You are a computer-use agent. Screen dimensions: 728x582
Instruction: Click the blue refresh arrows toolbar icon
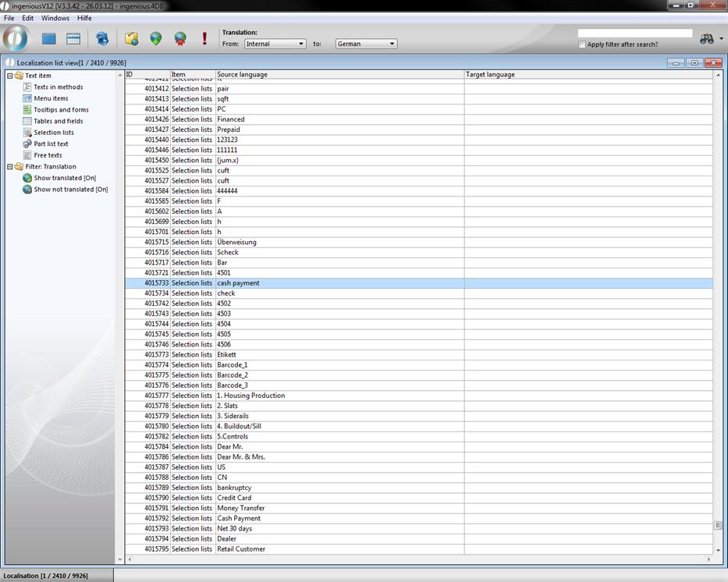pos(102,38)
